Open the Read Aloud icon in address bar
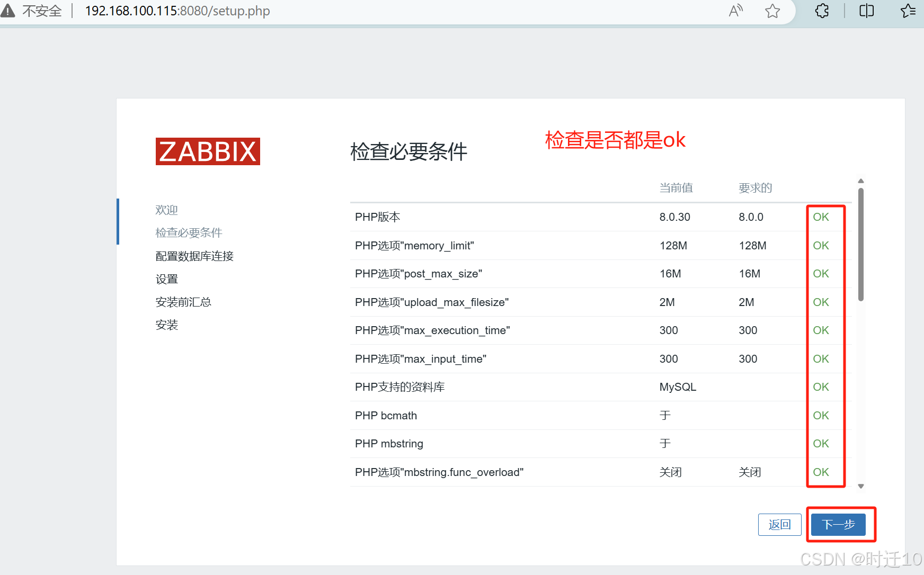This screenshot has width=924, height=575. click(735, 11)
